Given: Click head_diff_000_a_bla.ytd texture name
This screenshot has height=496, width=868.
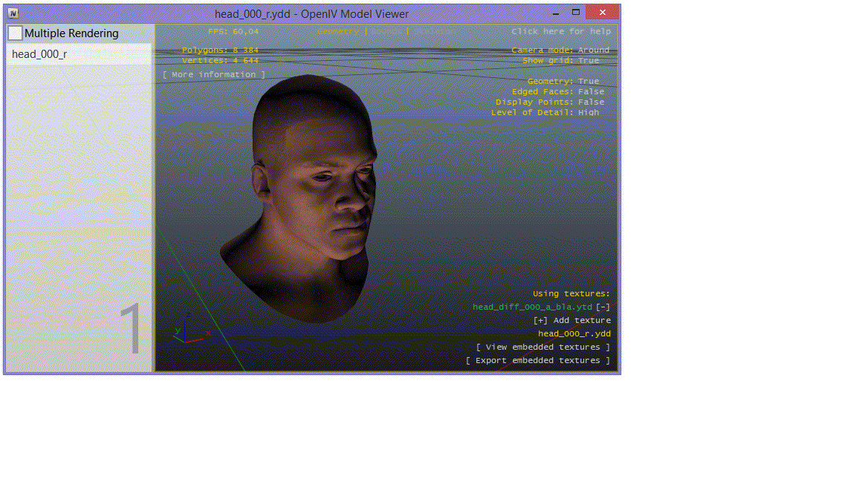Looking at the screenshot, I should [532, 307].
